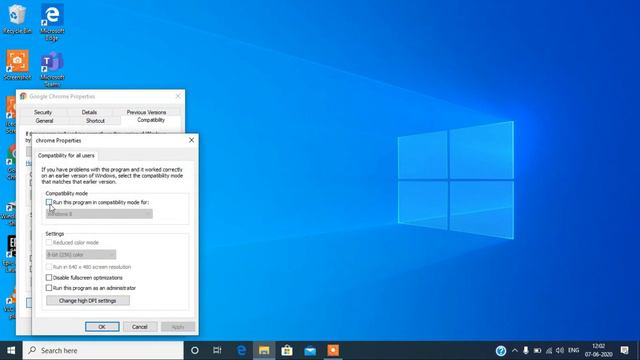Open the Recycle Bin desktop icon
This screenshot has height=360, width=640.
tap(17, 19)
